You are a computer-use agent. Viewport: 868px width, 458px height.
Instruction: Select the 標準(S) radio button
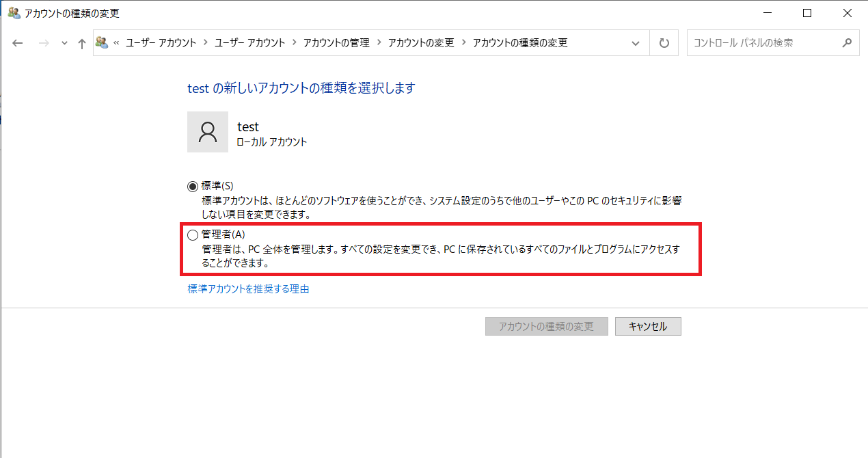(193, 186)
